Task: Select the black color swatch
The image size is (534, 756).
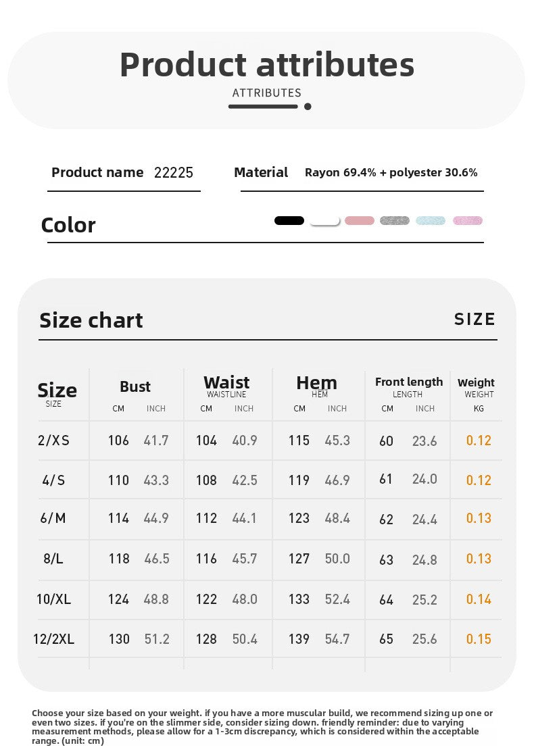Action: (289, 221)
